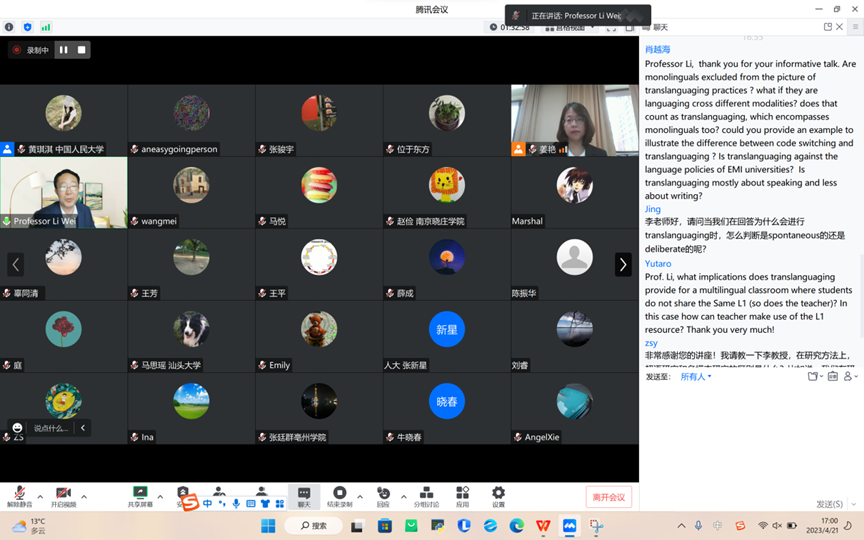Close the chat panel
Screen dimensions: 864x540
click(x=839, y=26)
